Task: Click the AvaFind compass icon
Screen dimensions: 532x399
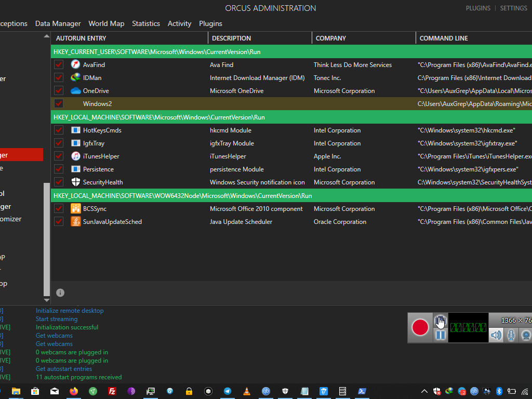Action: (x=75, y=64)
